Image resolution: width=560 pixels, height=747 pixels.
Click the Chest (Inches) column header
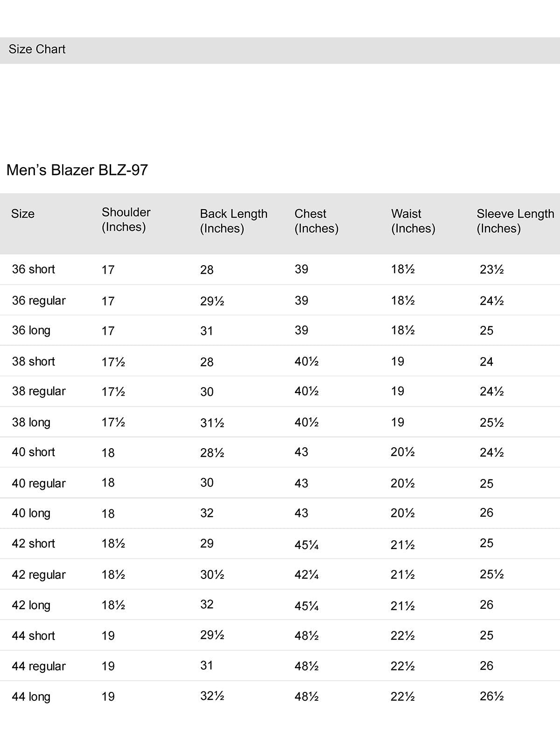click(x=316, y=221)
